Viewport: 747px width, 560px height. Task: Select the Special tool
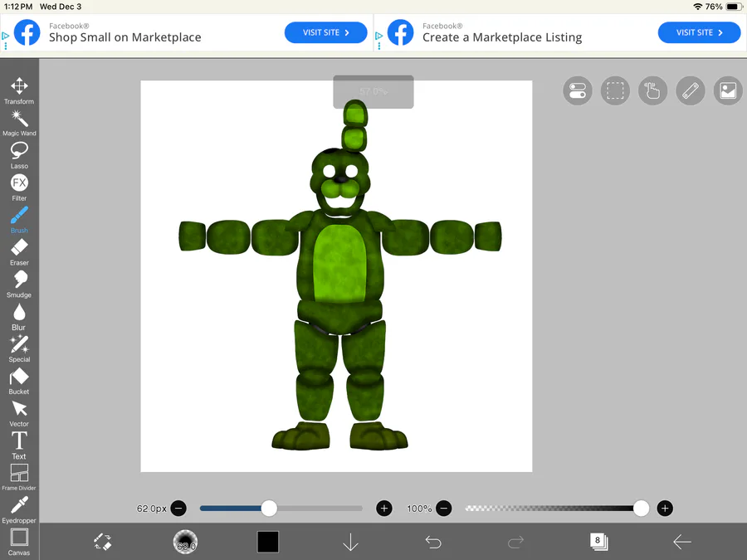coord(19,348)
